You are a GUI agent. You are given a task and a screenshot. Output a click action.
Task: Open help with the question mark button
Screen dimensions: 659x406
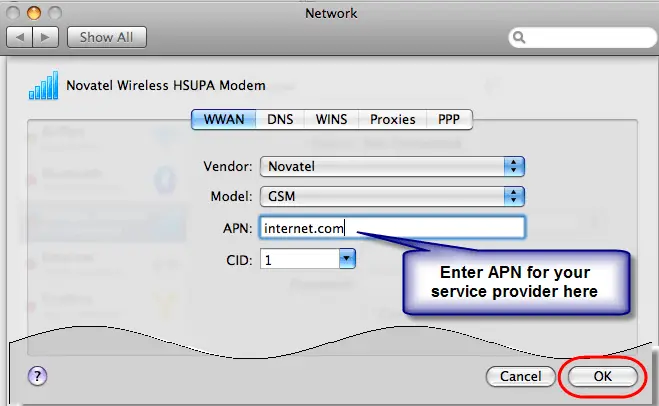pos(37,376)
